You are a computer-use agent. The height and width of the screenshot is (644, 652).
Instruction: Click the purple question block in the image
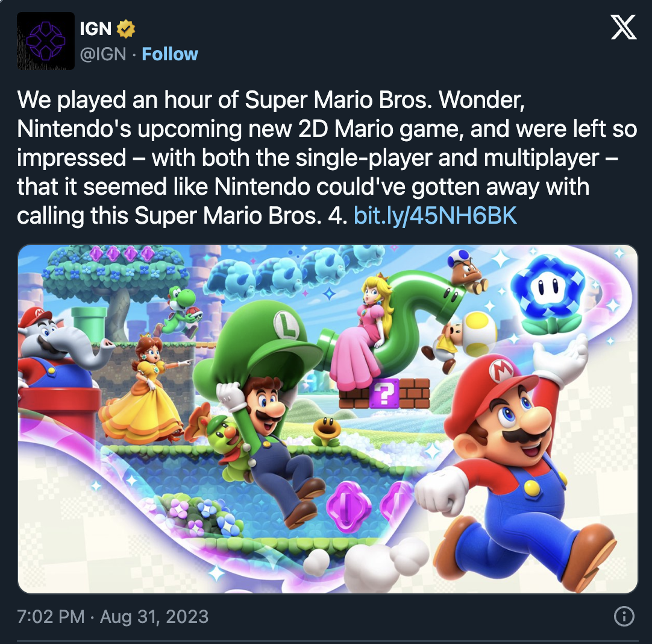383,394
